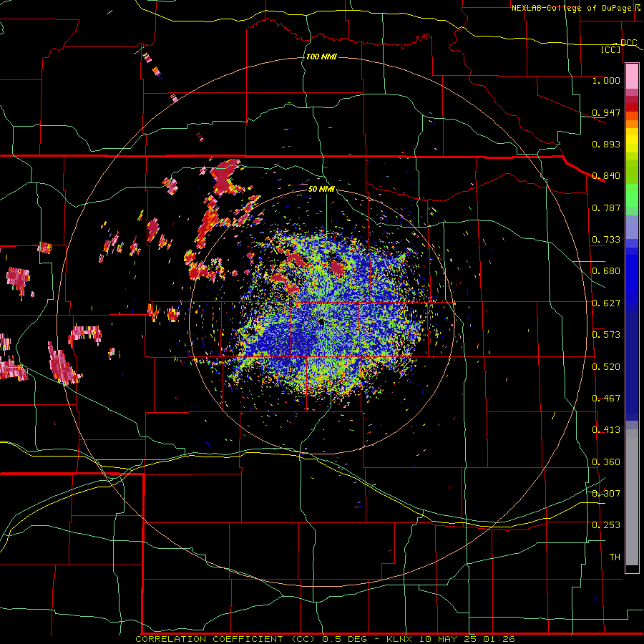644x644 pixels.
Task: Click the 01:26 timestamp in the caption
Action: (498, 639)
